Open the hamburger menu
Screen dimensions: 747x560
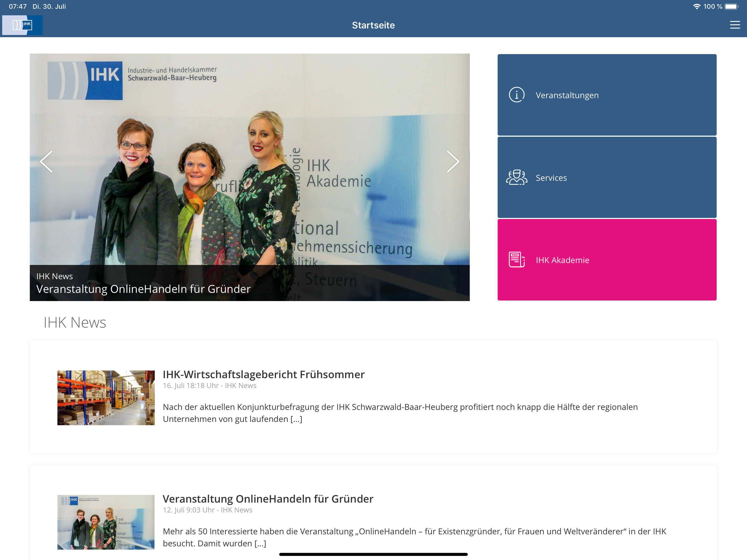735,25
